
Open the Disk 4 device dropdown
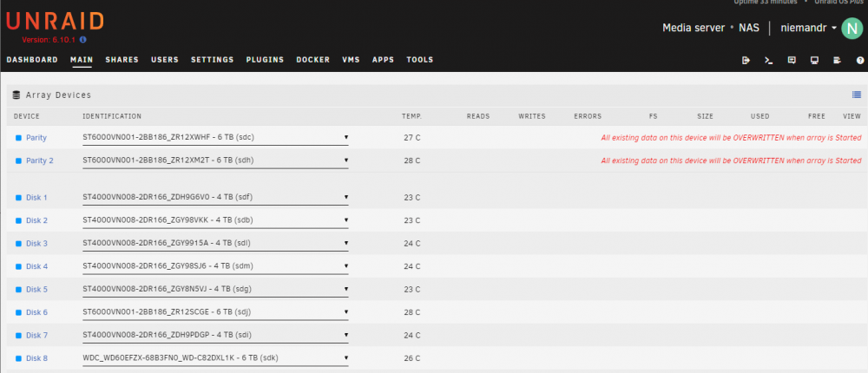pyautogui.click(x=215, y=266)
